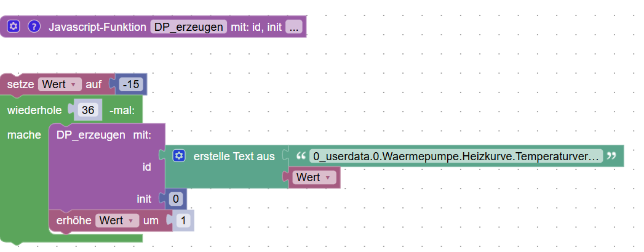Click the question mark help icon

pyautogui.click(x=34, y=27)
